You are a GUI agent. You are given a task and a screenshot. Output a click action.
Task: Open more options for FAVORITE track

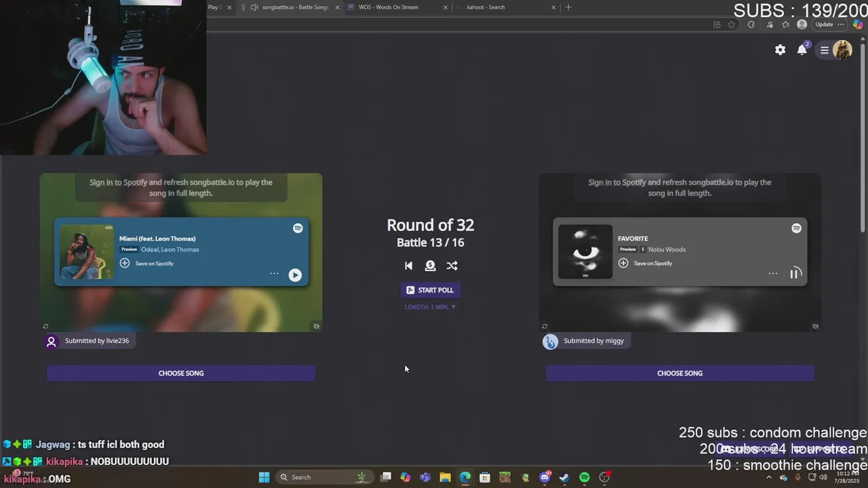[772, 273]
